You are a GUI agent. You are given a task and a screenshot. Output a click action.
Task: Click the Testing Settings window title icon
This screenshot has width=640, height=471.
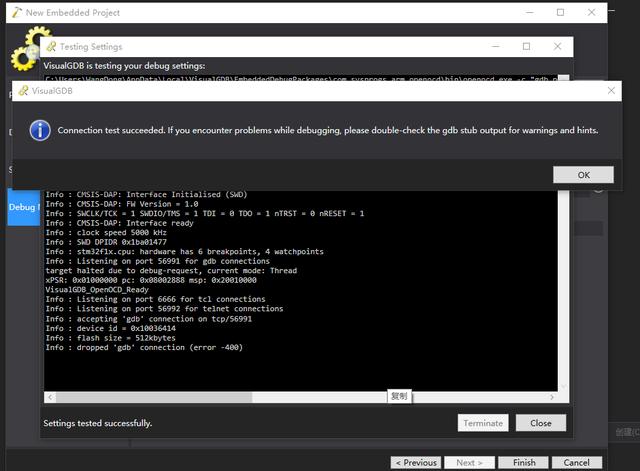(x=51, y=47)
